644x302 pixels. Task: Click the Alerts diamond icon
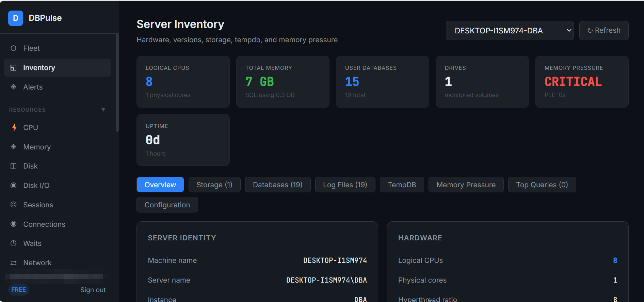pyautogui.click(x=14, y=87)
